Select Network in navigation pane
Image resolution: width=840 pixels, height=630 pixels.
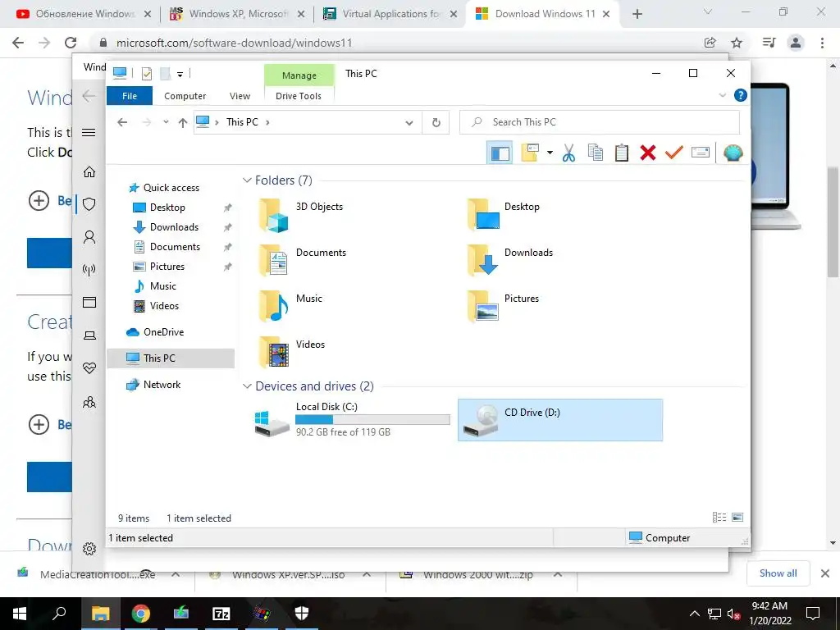162,385
